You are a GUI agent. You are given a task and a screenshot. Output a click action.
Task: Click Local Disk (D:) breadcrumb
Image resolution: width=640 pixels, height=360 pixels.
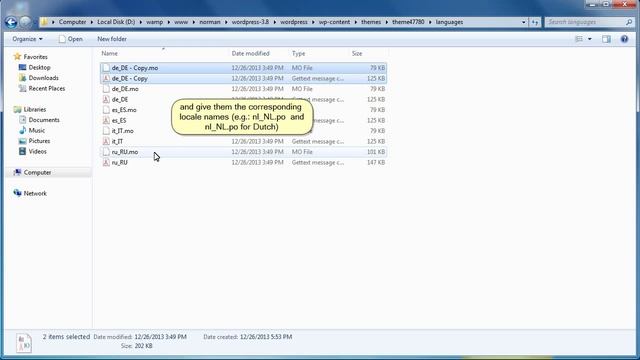[116, 22]
